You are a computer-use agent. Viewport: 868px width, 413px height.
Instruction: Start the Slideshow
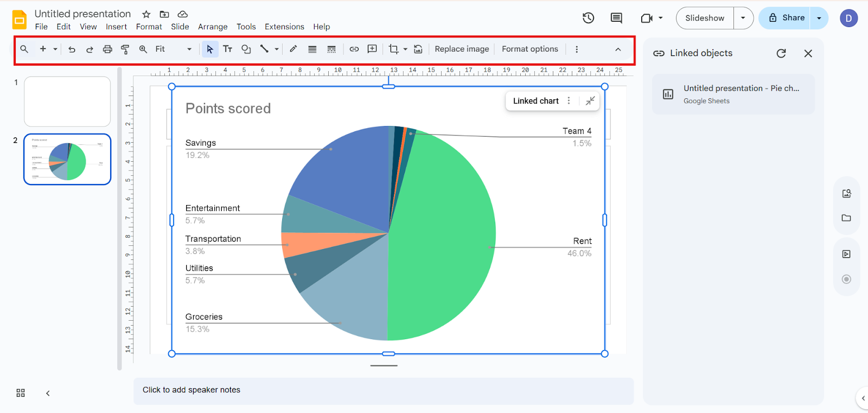(x=705, y=18)
